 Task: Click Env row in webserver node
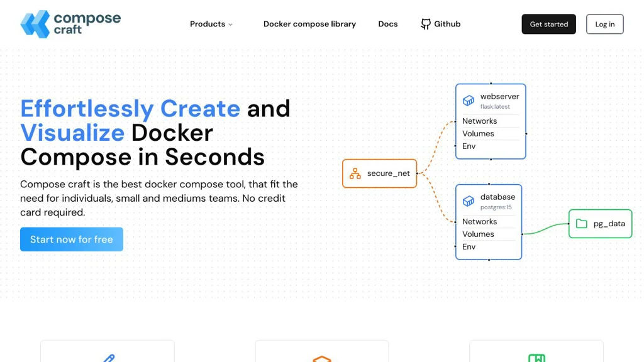point(491,146)
